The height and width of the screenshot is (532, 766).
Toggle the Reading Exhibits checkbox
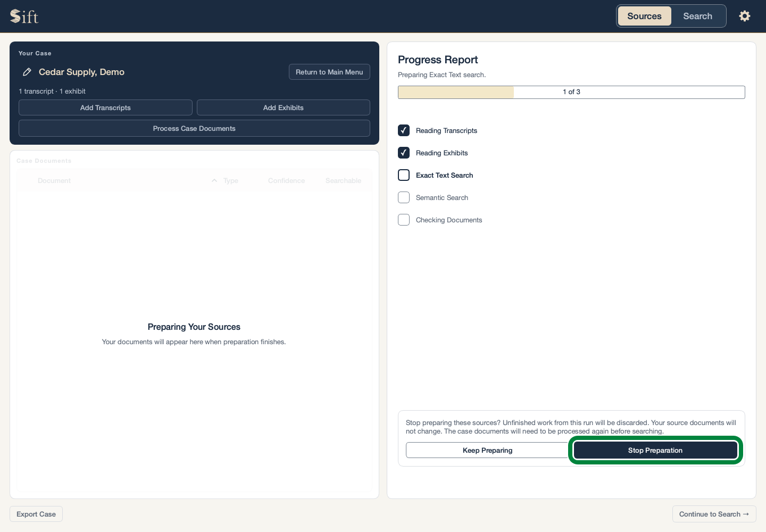[404, 153]
